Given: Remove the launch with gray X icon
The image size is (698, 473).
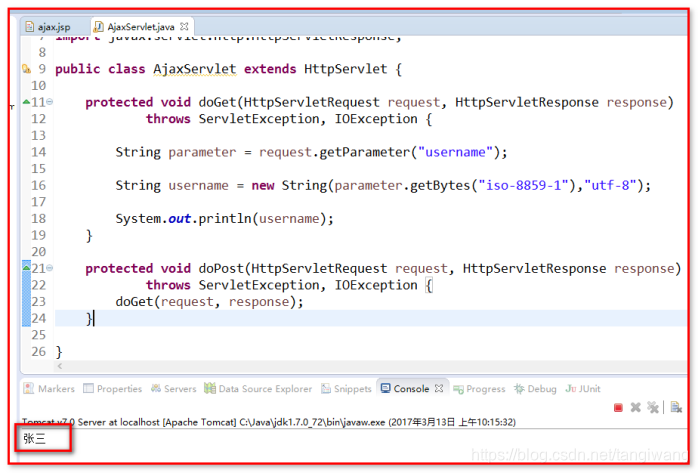Looking at the screenshot, I should point(636,407).
